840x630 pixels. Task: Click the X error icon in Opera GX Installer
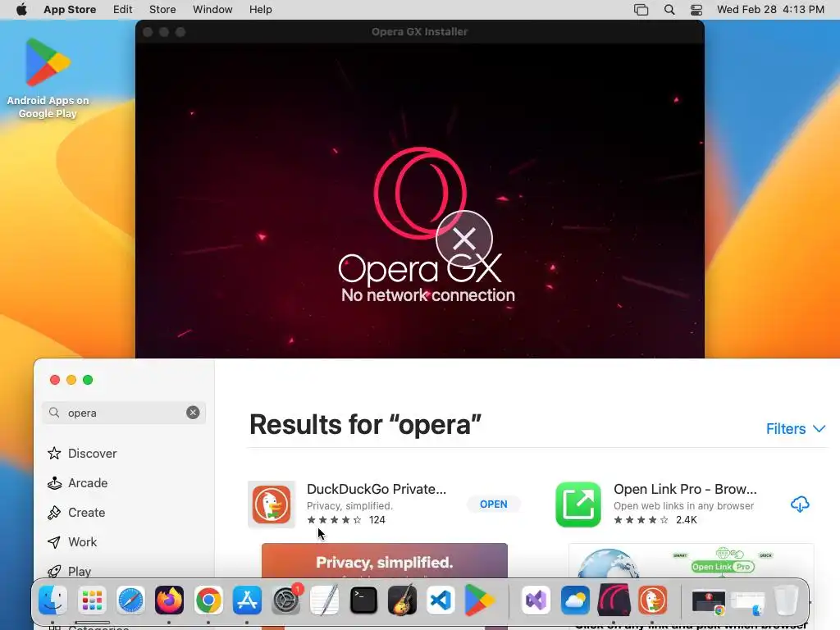coord(464,239)
